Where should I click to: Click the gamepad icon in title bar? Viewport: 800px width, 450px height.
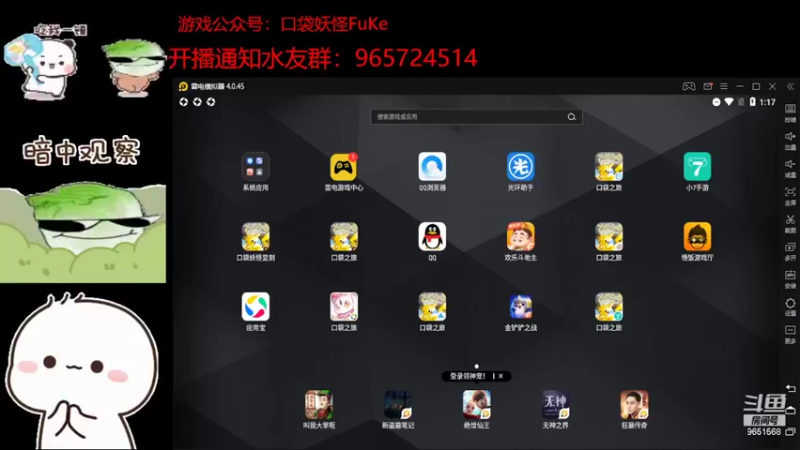tap(689, 86)
